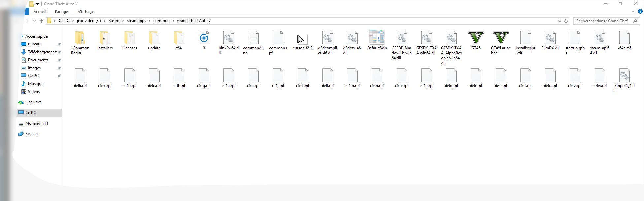
Task: Select common.rpf file
Action: 278,43
